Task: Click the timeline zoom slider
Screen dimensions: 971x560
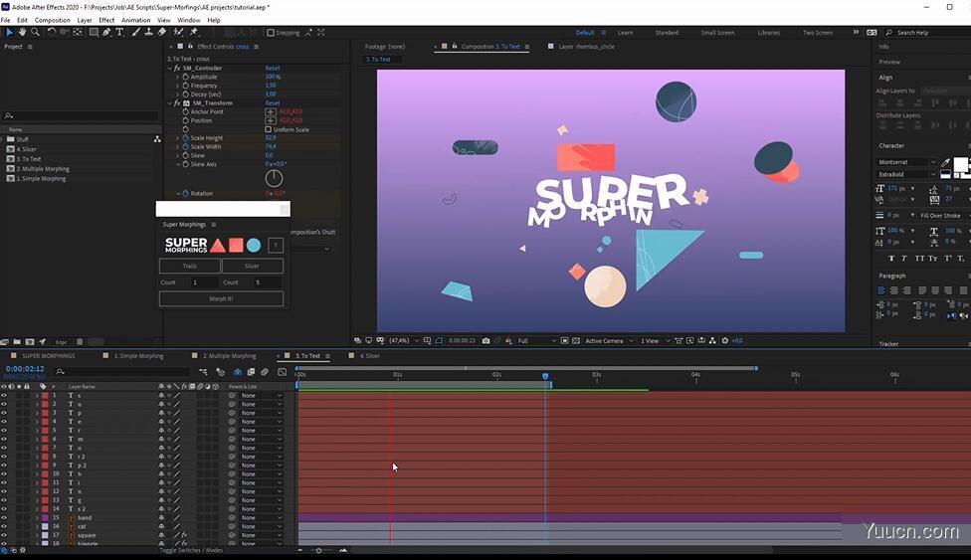Action: coord(319,550)
